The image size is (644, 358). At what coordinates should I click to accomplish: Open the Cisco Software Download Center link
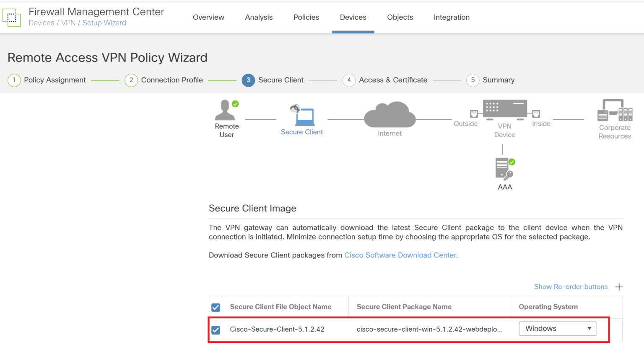pos(400,255)
